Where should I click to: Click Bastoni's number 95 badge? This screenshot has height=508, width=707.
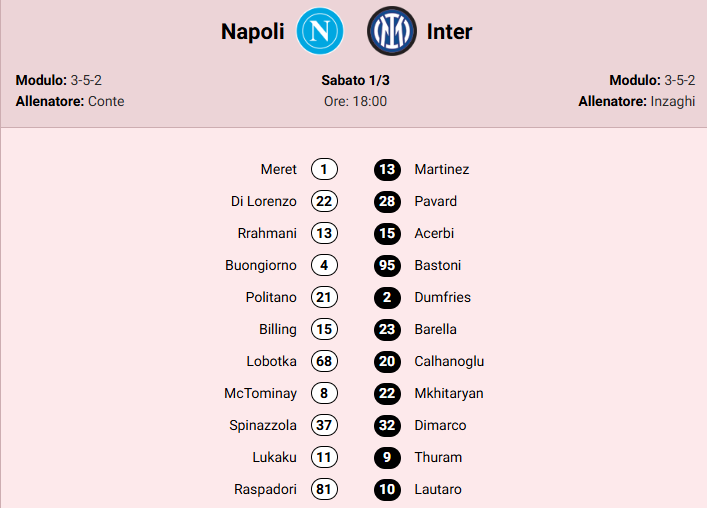pyautogui.click(x=387, y=265)
